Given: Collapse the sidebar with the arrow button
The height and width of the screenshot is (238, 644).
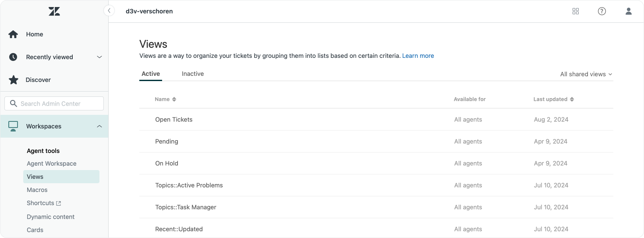Looking at the screenshot, I should tap(109, 11).
